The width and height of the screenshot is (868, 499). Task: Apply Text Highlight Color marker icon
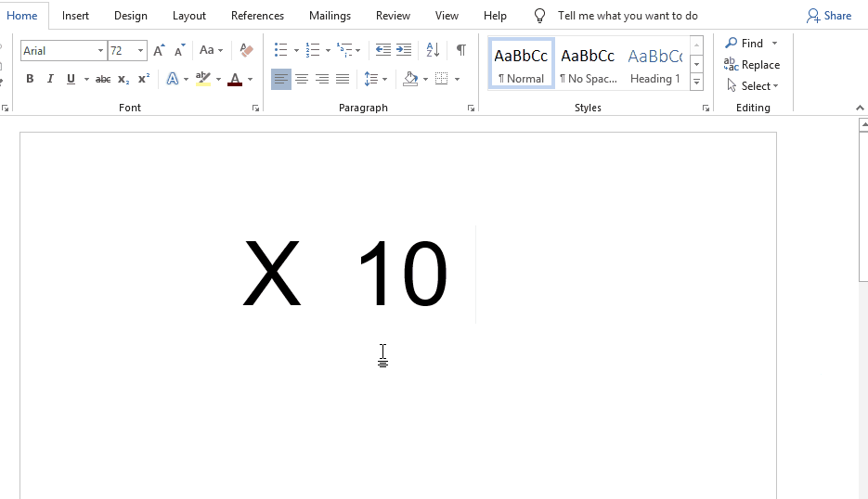203,79
